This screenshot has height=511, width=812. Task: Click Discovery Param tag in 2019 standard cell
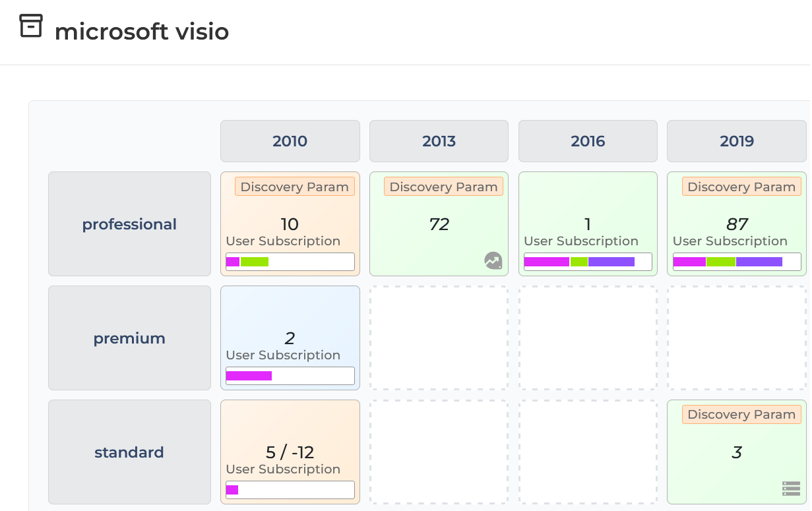click(x=741, y=414)
